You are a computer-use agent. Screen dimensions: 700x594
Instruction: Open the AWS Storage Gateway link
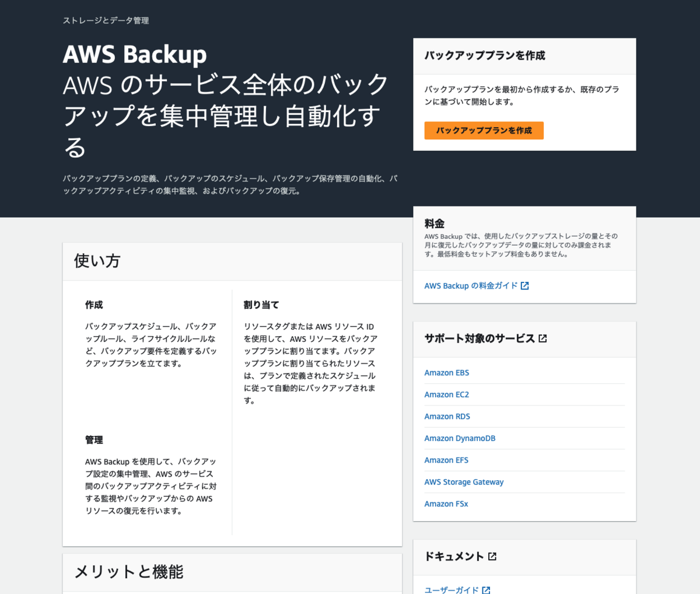coord(464,481)
